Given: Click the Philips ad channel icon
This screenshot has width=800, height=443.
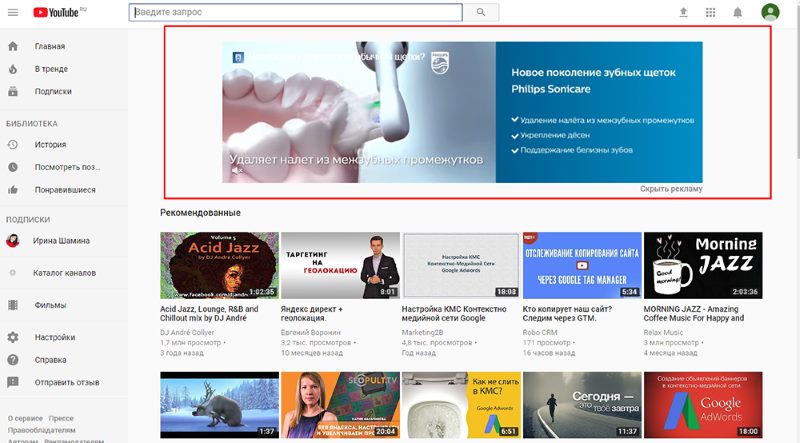Looking at the screenshot, I should [238, 57].
